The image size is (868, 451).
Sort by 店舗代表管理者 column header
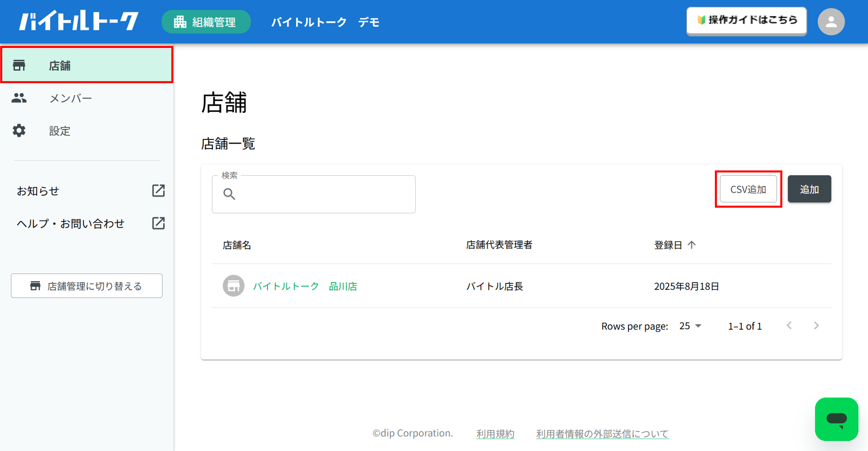499,245
